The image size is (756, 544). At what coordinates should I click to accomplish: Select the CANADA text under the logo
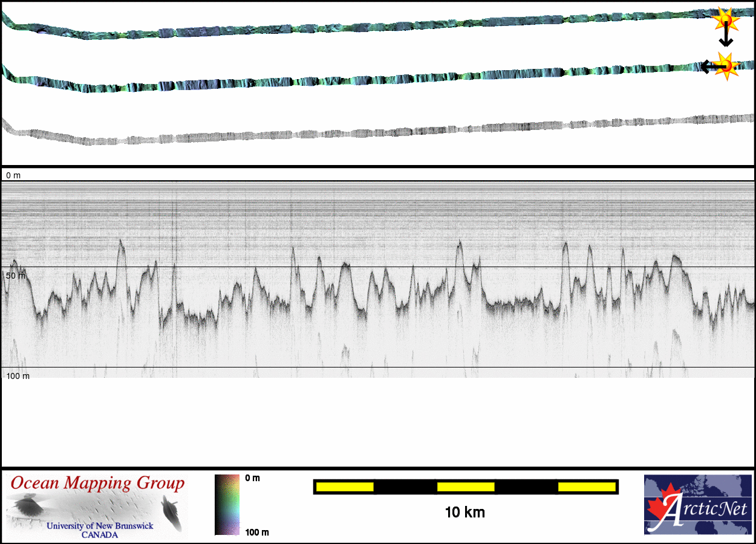click(x=100, y=535)
